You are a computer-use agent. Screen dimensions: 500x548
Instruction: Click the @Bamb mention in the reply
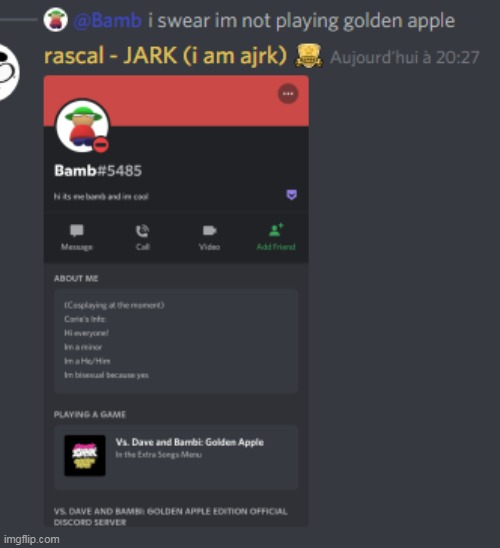[x=108, y=20]
